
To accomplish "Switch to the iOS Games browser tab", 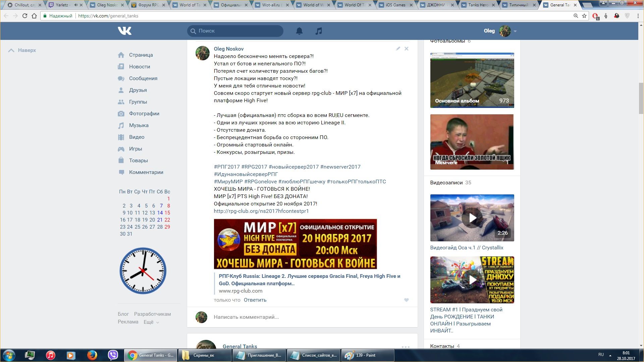I will 395,5.
